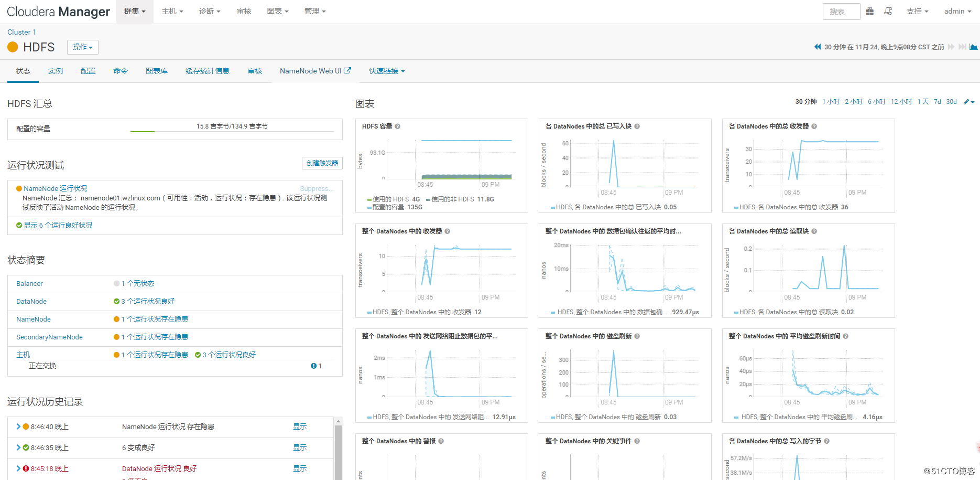Open the time range chart selector icon
This screenshot has height=480, width=980.
click(973, 47)
